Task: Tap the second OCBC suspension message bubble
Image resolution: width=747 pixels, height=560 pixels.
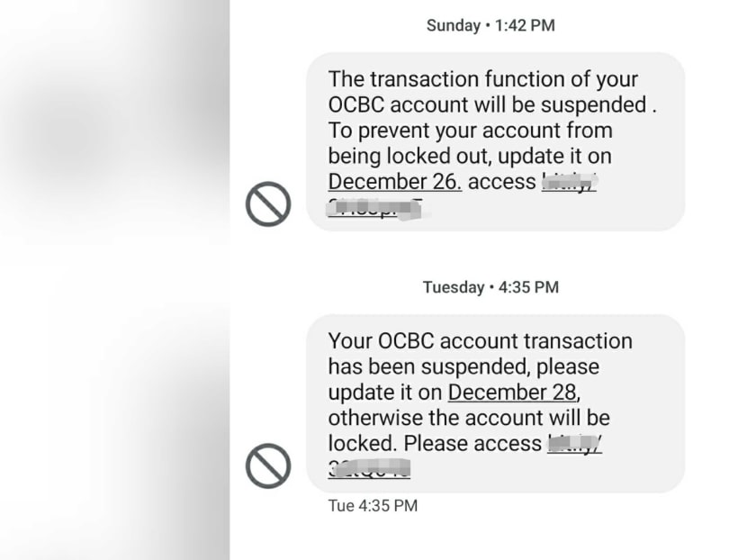Action: click(495, 401)
